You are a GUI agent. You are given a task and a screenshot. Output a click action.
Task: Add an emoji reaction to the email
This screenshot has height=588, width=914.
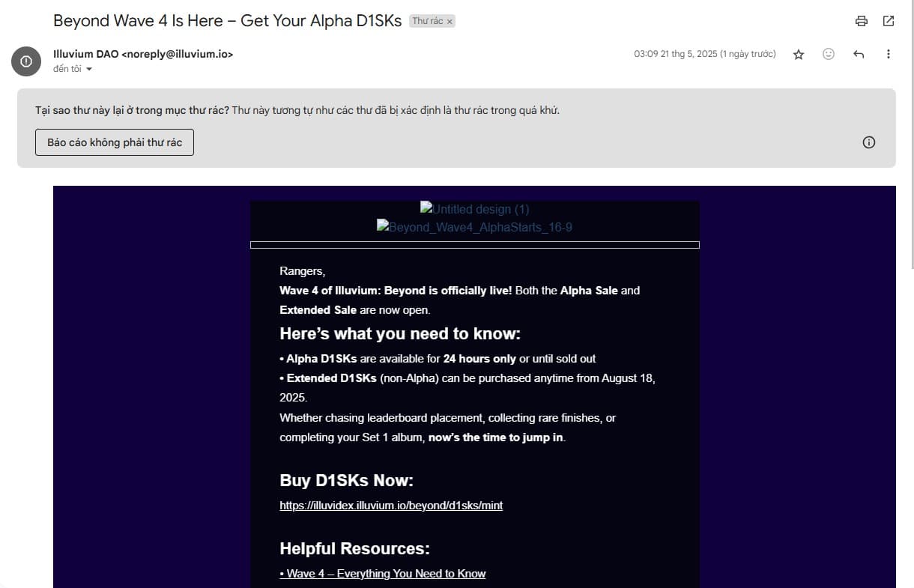[x=829, y=54]
